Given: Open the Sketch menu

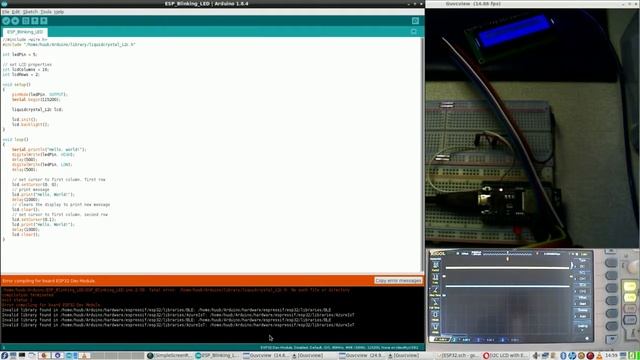Looking at the screenshot, I should coord(30,12).
